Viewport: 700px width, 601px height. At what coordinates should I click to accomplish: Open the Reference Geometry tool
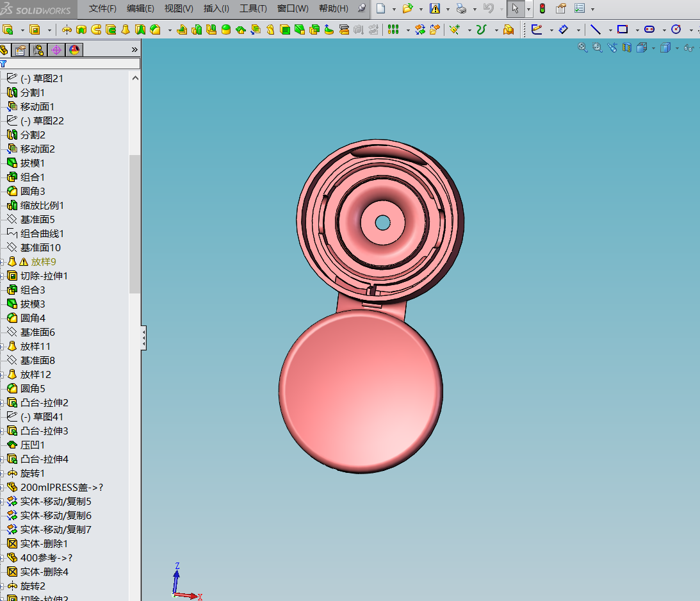click(455, 30)
